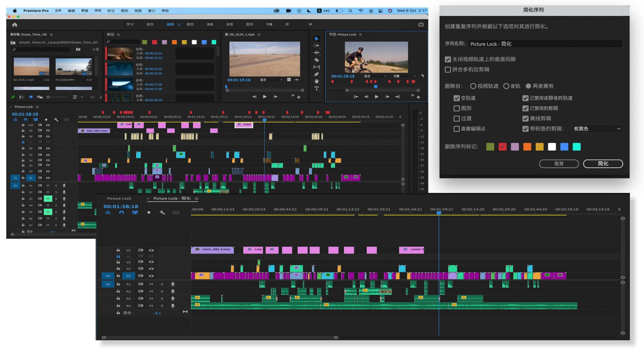Uncheck the 空轨道 checkbox
This screenshot has width=644, height=351.
pos(457,98)
